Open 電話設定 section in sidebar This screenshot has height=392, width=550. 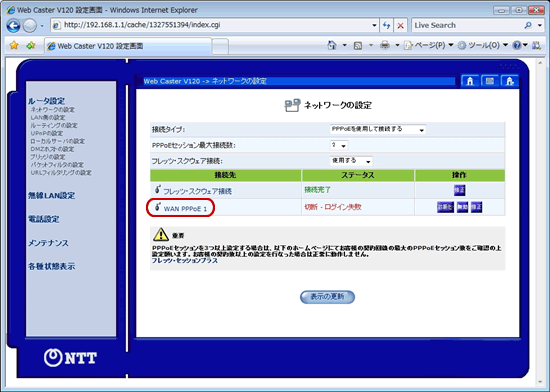click(x=44, y=219)
